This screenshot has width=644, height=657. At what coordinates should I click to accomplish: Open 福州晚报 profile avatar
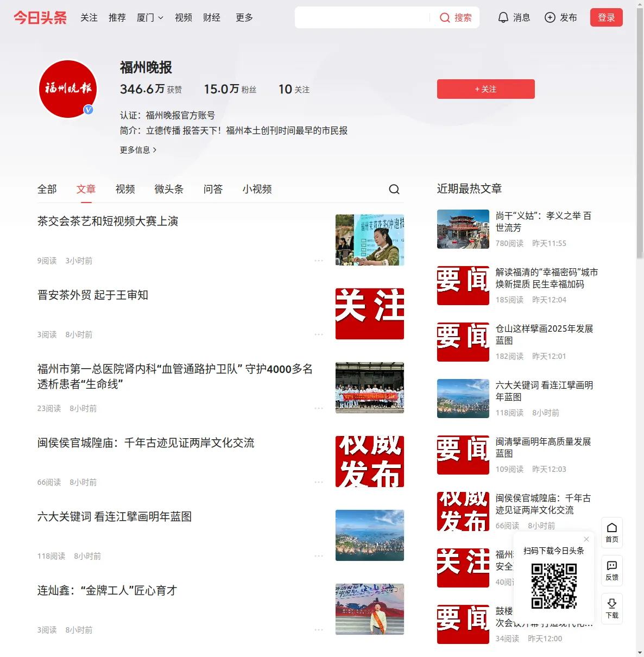(x=68, y=89)
